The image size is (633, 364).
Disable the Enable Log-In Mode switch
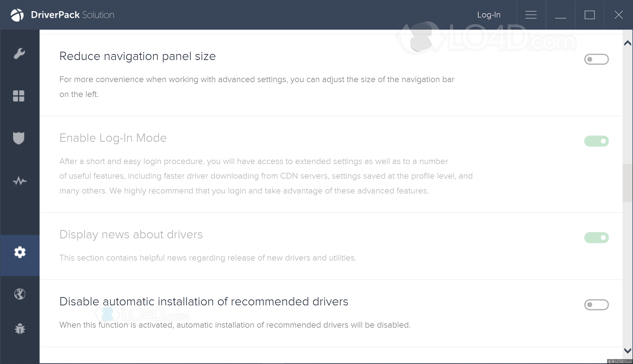(596, 141)
